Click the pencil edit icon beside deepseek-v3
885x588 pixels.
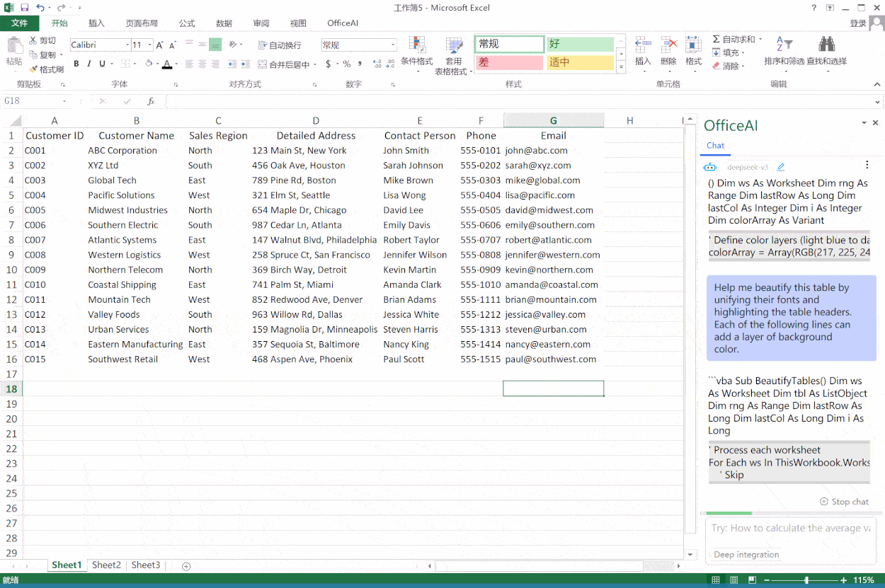click(781, 168)
